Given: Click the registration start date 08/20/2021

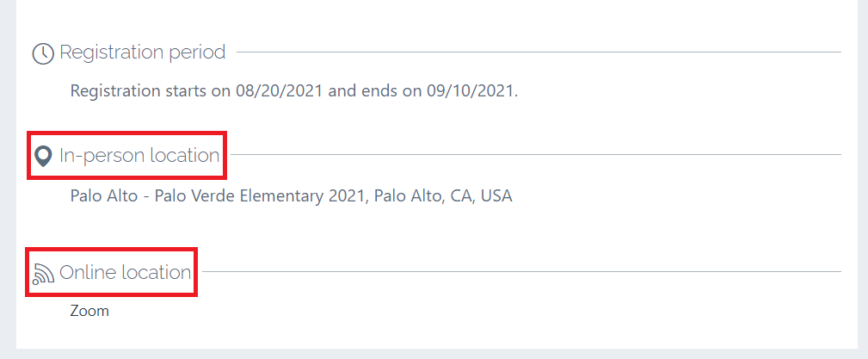Looking at the screenshot, I should [279, 91].
